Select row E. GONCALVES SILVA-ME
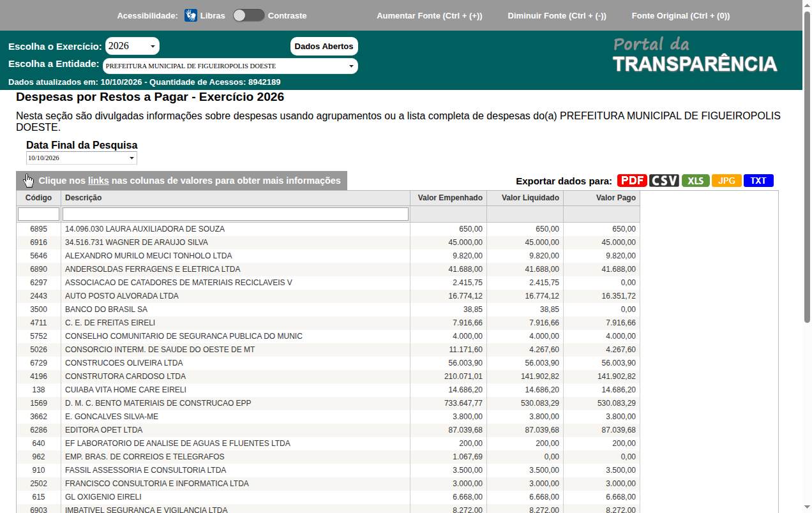Screen dimensions: 812x513 click(x=328, y=417)
